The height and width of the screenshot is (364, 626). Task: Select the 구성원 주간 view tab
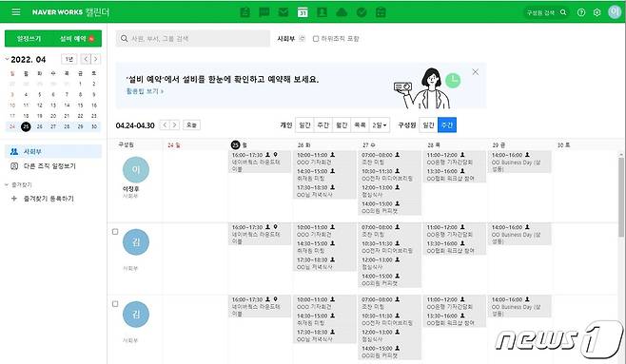[447, 125]
